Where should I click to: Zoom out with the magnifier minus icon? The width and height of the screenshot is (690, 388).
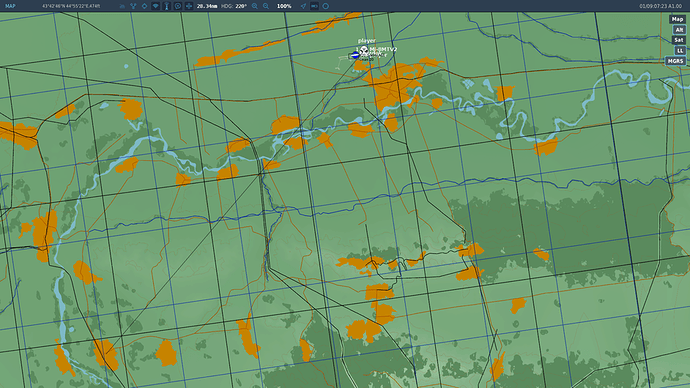pyautogui.click(x=266, y=6)
